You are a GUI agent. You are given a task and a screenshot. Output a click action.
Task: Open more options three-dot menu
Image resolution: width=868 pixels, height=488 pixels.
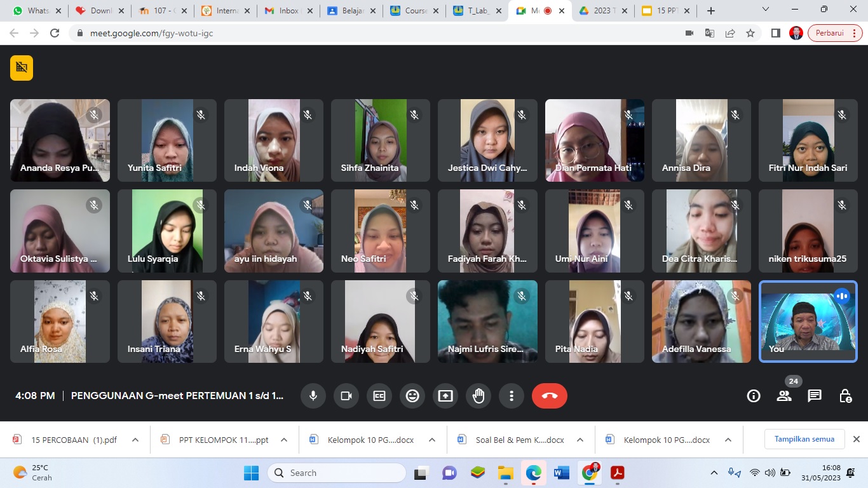point(512,396)
